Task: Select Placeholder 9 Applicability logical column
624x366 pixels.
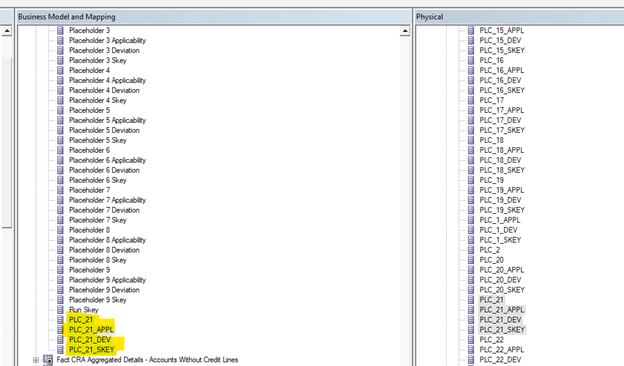Action: point(107,280)
